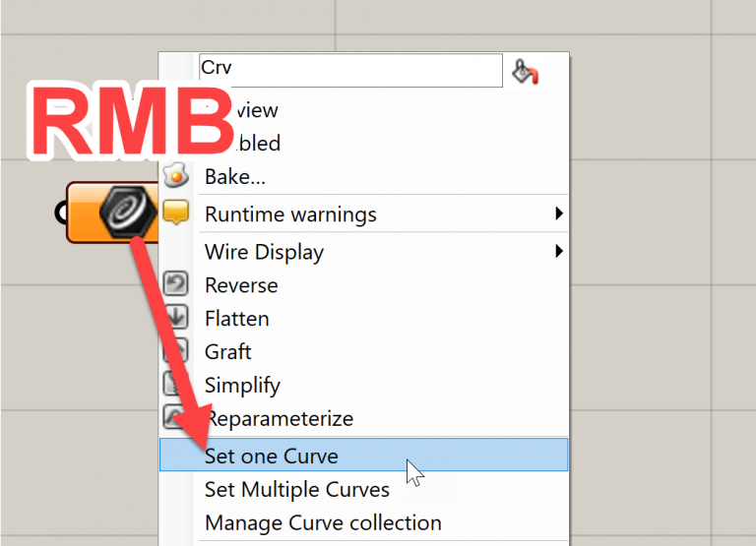Image resolution: width=756 pixels, height=546 pixels.
Task: Choose Set one Curve
Action: tap(271, 455)
